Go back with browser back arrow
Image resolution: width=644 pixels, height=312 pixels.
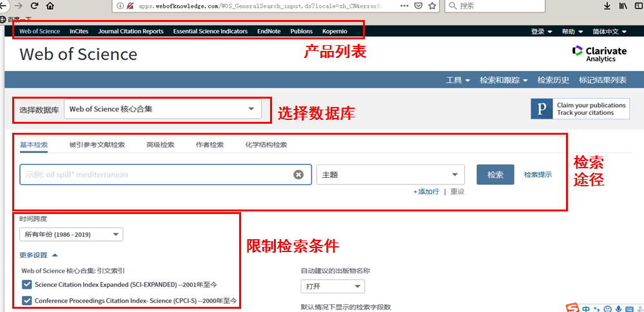3,6
